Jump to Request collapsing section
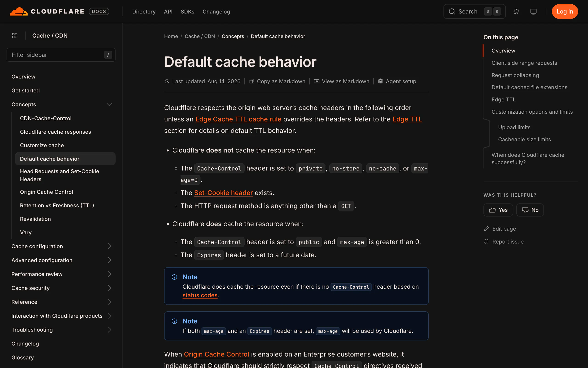The width and height of the screenshot is (588, 368). [515, 75]
